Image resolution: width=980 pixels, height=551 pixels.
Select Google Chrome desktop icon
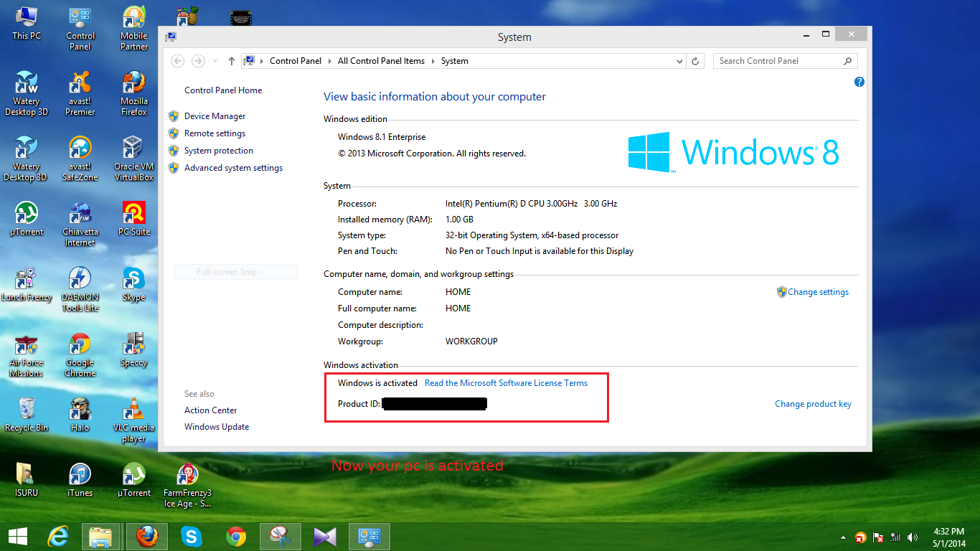coord(80,355)
